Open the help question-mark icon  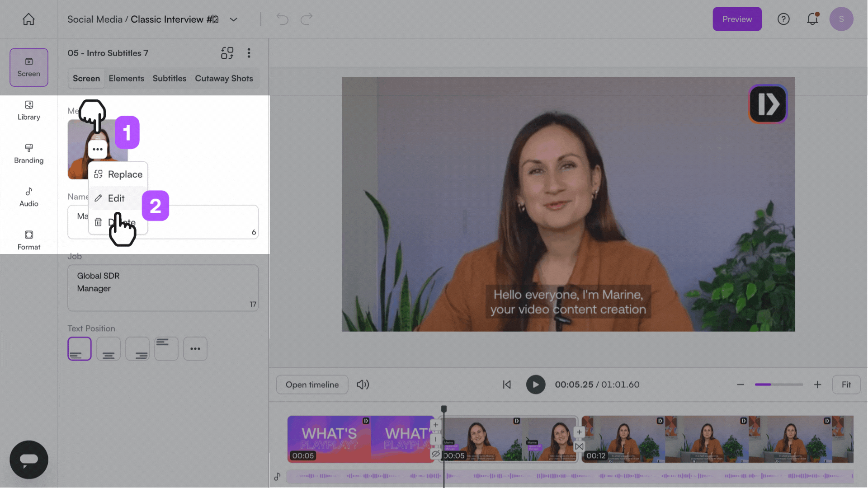click(x=783, y=19)
